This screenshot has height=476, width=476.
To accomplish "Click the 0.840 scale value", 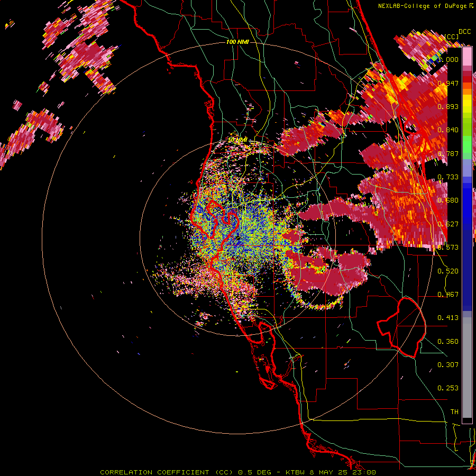I will (x=448, y=130).
